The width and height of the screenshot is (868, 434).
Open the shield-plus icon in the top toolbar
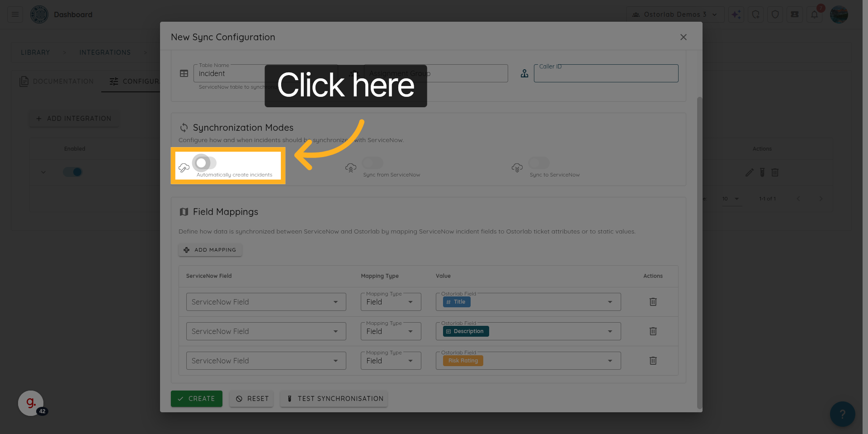point(755,14)
